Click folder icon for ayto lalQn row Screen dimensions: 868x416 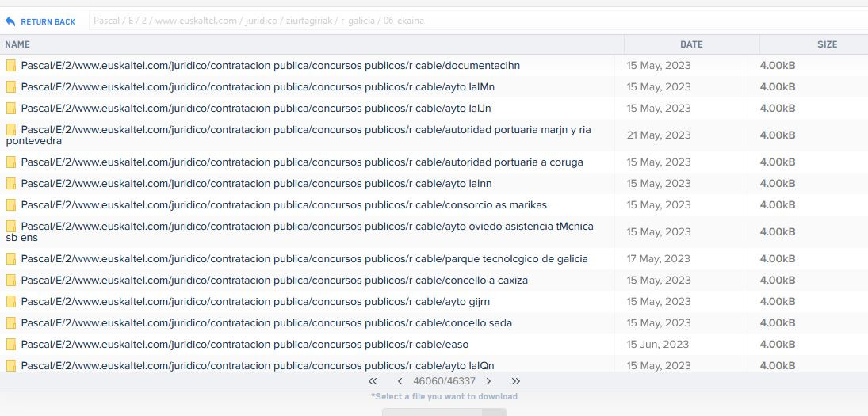[x=11, y=365]
